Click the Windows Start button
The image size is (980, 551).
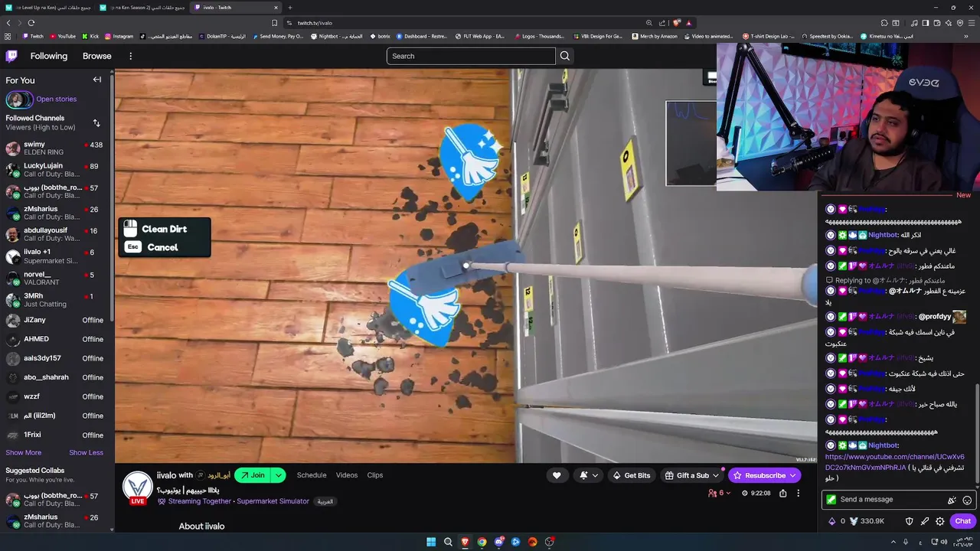[x=431, y=542]
